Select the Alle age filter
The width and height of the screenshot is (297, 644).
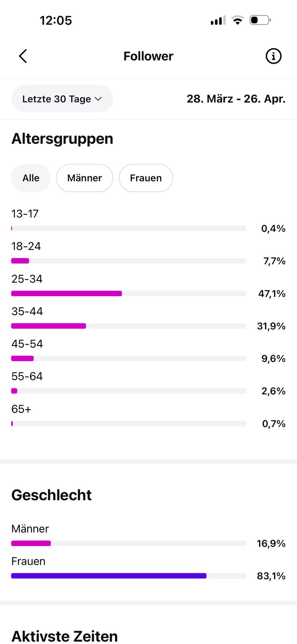pyautogui.click(x=31, y=178)
